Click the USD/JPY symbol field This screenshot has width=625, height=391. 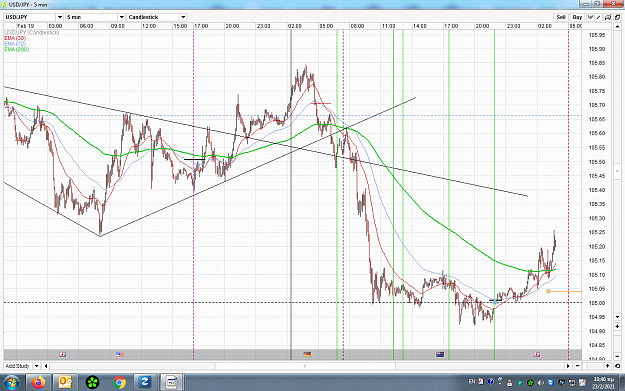click(30, 17)
